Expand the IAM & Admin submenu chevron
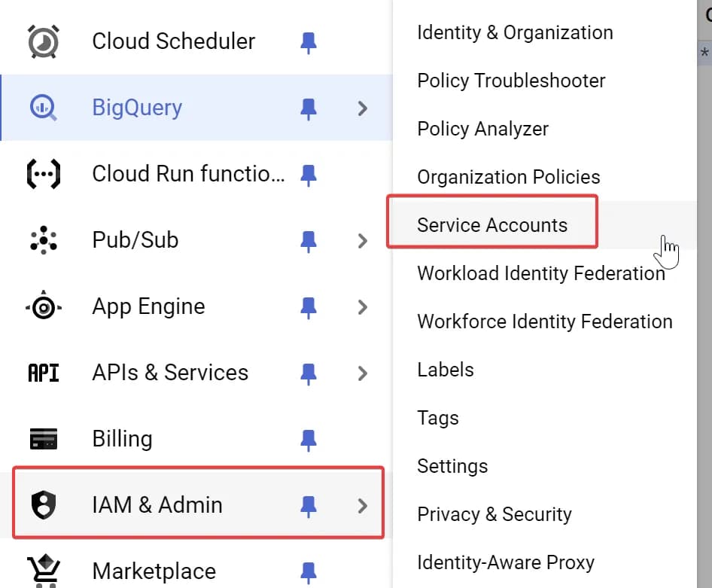Viewport: 712px width, 588px height. [362, 506]
